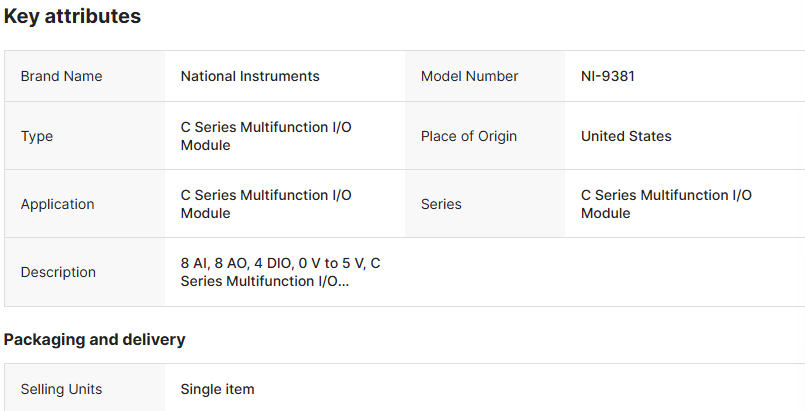Select the Description label cell
Screen dimensions: 805x411
[58, 272]
